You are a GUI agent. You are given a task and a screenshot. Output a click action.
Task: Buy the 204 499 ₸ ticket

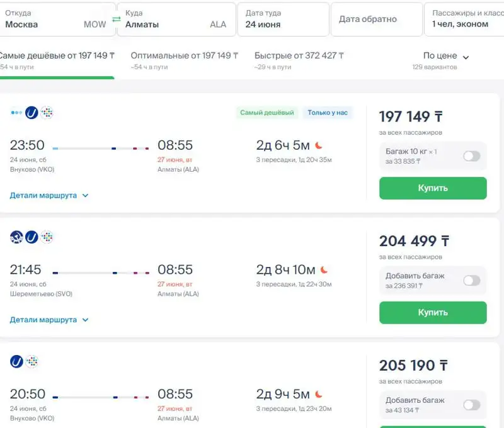click(433, 312)
